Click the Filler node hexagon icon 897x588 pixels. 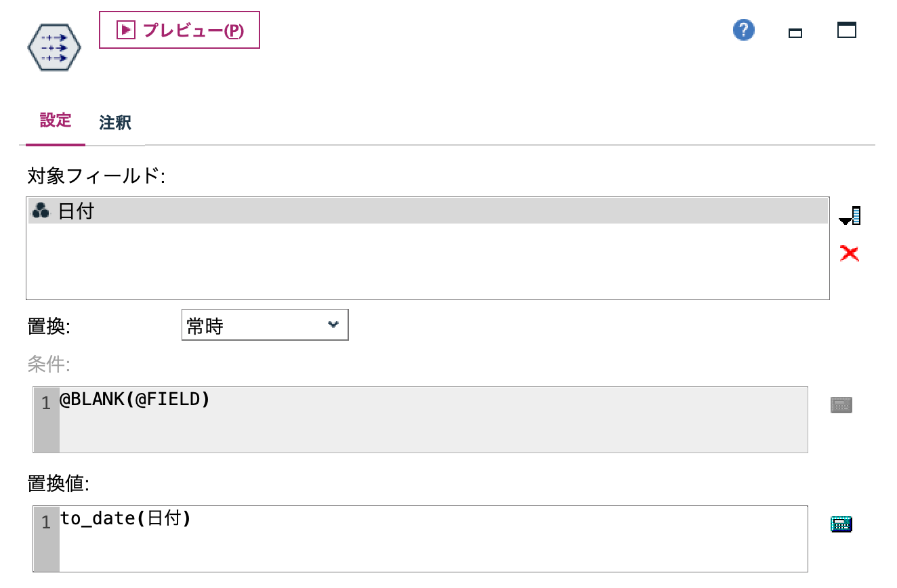(54, 47)
